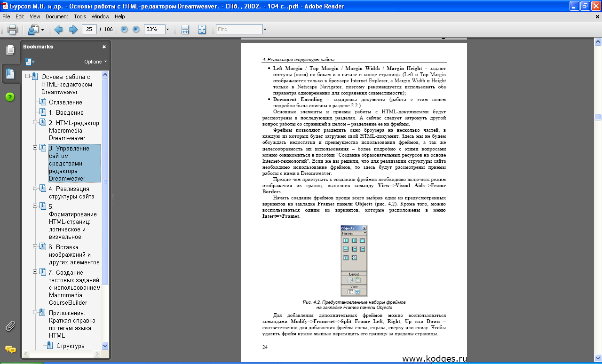Click the Bookmarks horizontal scroll right arrow
Screen dimensions: 602x364
click(98, 354)
